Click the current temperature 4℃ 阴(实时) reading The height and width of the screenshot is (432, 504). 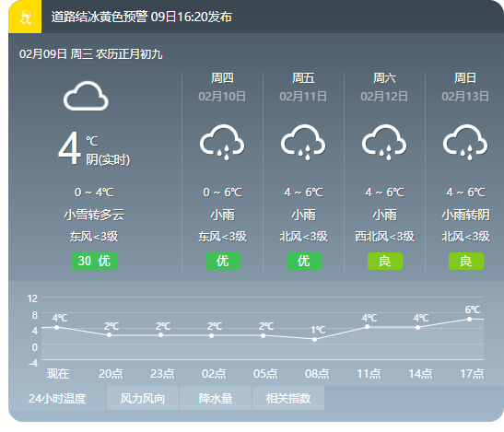click(x=94, y=149)
